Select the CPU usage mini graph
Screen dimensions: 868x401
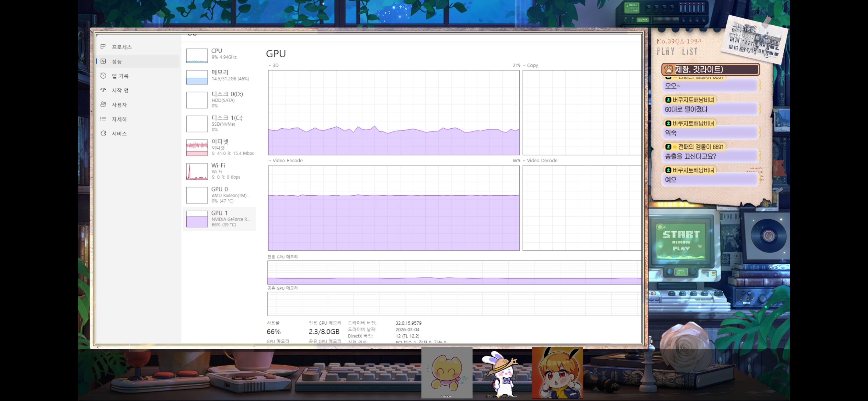pos(197,56)
